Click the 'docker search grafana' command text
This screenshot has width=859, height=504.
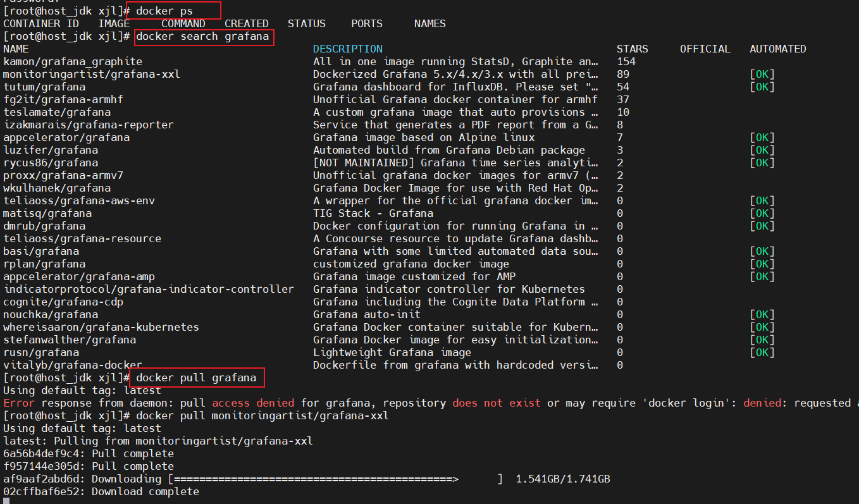(202, 36)
